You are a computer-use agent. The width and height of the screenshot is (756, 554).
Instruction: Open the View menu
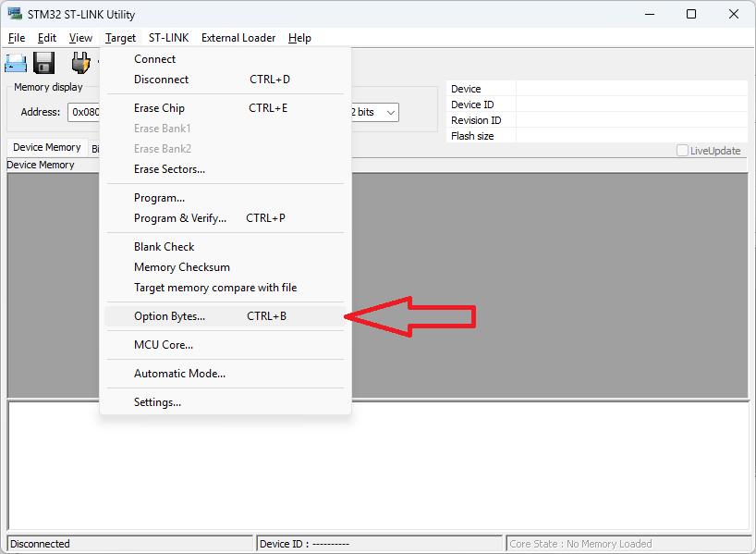[x=80, y=38]
